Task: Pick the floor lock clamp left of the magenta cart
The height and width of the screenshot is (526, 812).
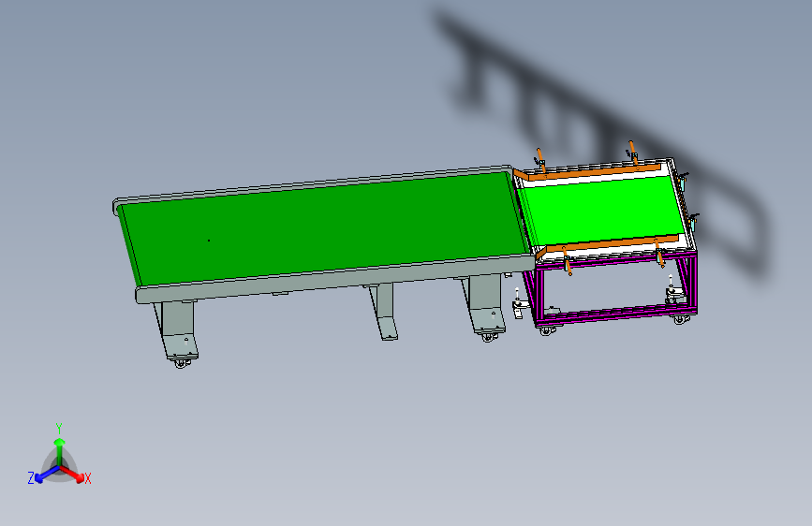Action: click(518, 304)
